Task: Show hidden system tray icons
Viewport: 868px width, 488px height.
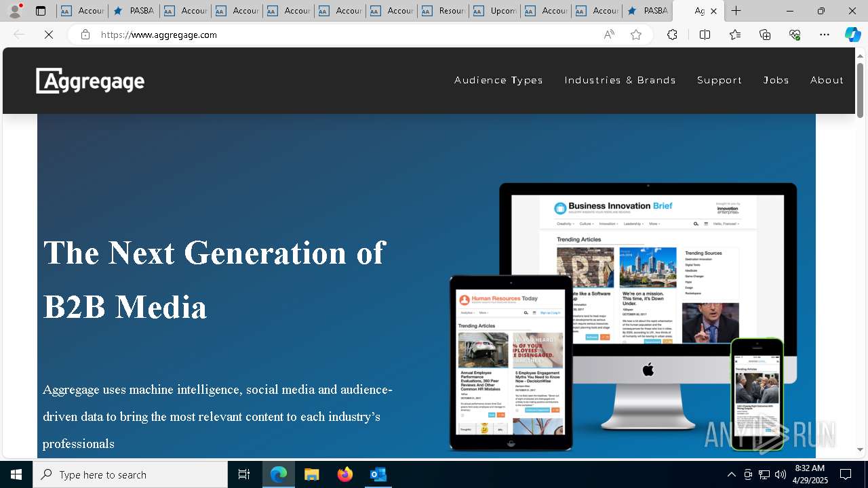Action: [x=732, y=474]
